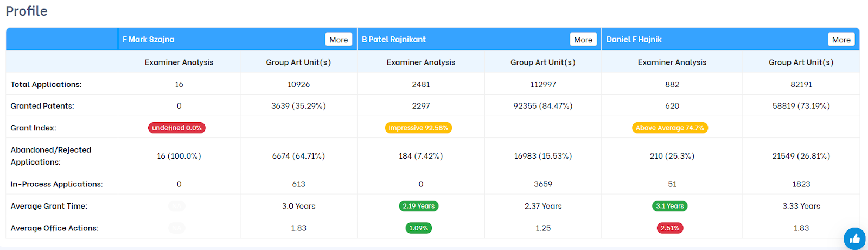Select the Daniel F Hajnik examiner name
This screenshot has width=868, height=250.
pos(634,40)
